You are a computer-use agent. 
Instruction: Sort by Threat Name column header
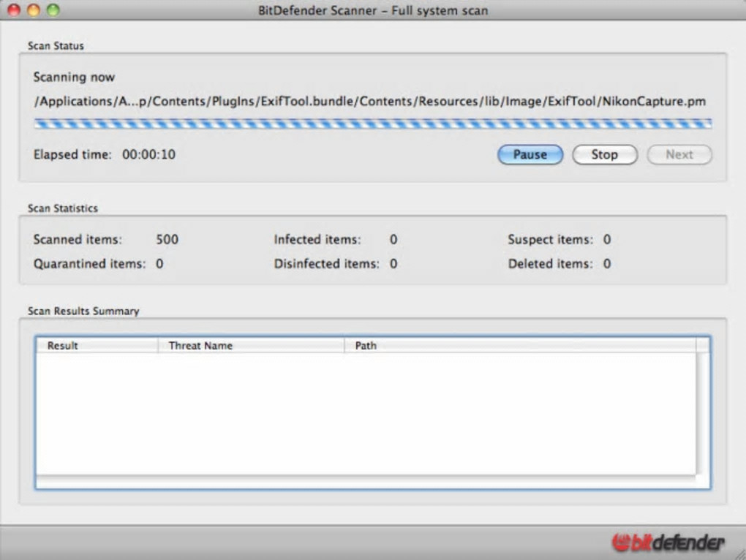point(251,346)
